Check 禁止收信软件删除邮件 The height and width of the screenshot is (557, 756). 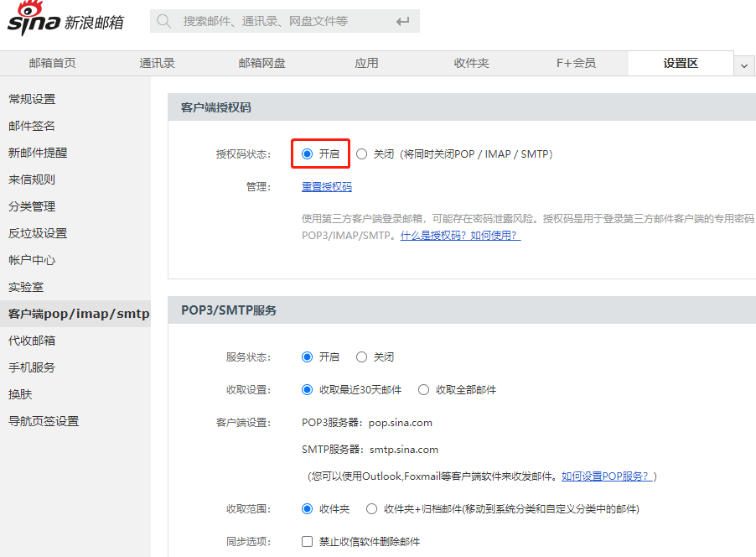[x=308, y=541]
